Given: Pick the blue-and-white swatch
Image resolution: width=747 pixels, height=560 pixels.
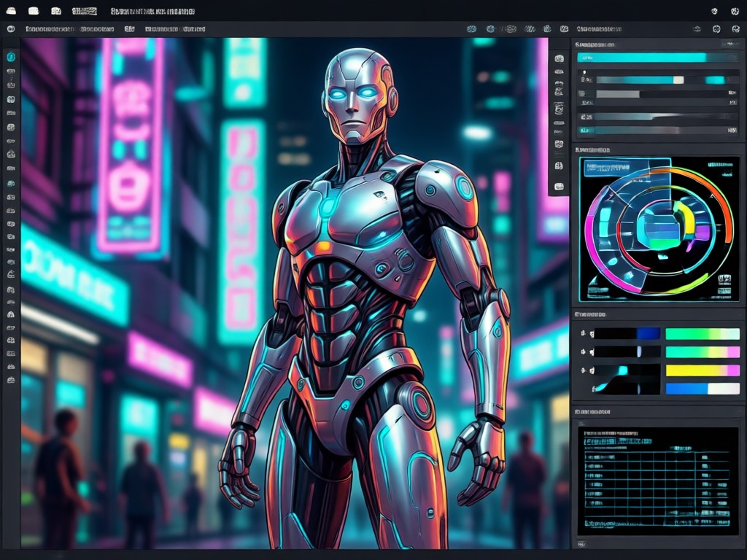Looking at the screenshot, I should pos(703,389).
